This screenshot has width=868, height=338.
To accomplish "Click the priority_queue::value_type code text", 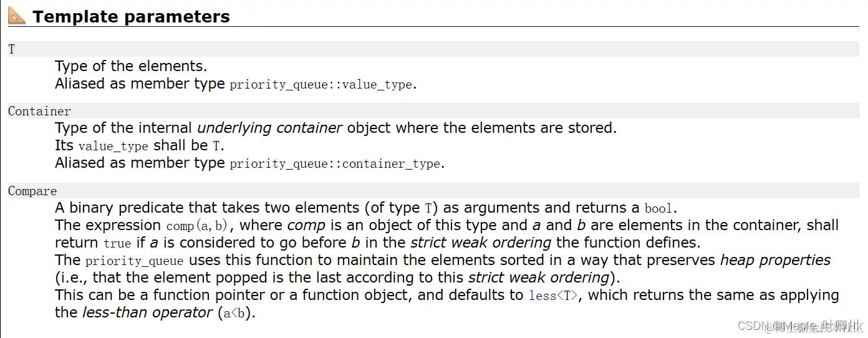I will 321,84.
